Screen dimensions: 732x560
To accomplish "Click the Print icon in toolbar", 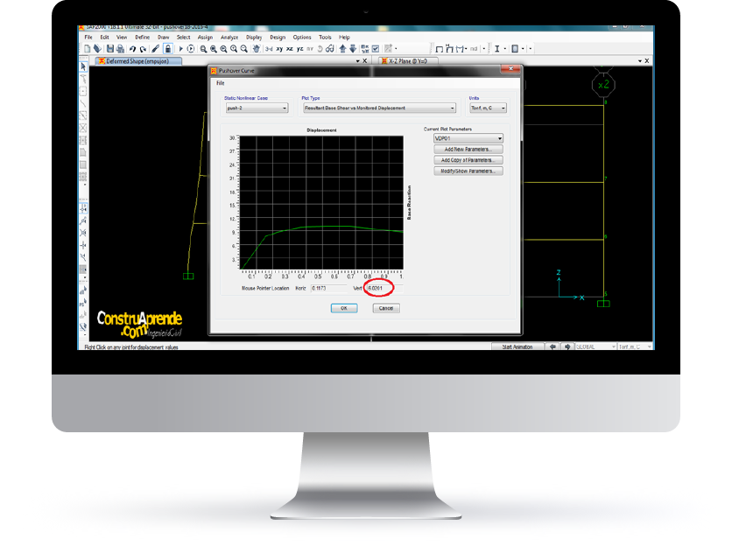I will [121, 48].
